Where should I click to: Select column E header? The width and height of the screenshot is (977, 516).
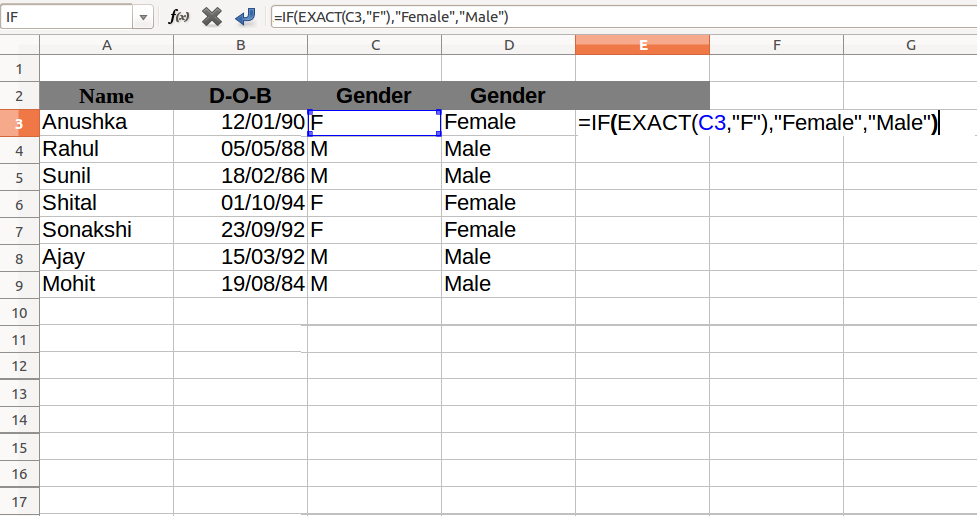pyautogui.click(x=642, y=45)
